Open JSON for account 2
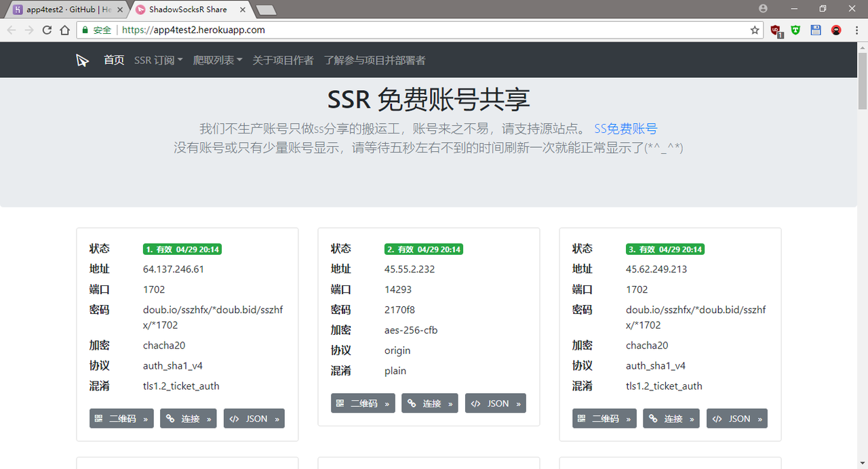 [496, 403]
